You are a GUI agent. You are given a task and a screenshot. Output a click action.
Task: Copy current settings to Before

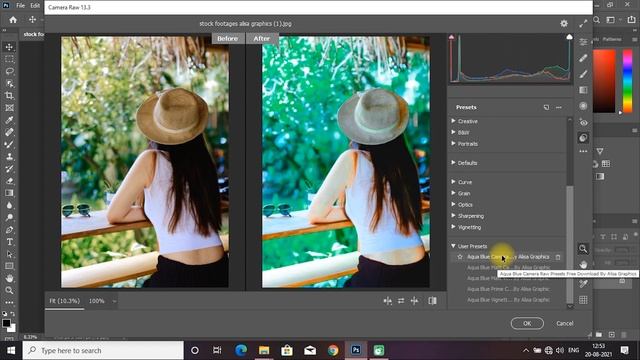tap(414, 301)
